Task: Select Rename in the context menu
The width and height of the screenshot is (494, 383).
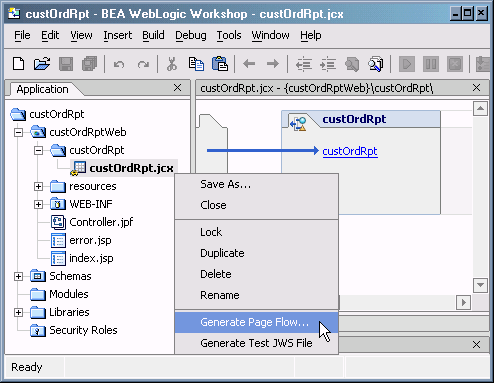Action: pos(256,295)
